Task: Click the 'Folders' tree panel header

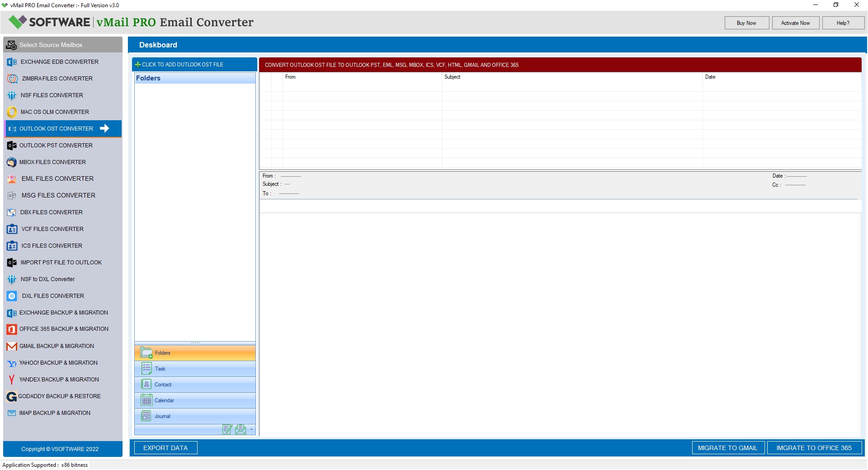Action: [195, 78]
